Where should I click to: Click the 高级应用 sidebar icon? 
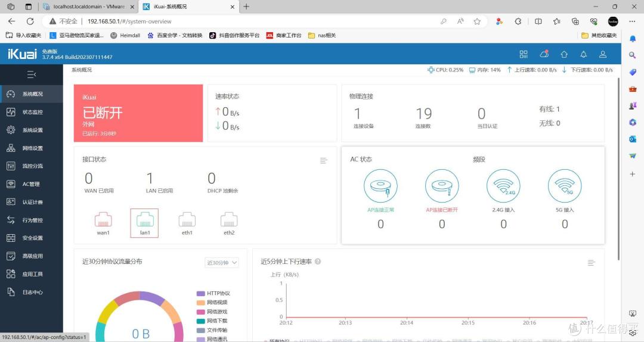click(11, 256)
